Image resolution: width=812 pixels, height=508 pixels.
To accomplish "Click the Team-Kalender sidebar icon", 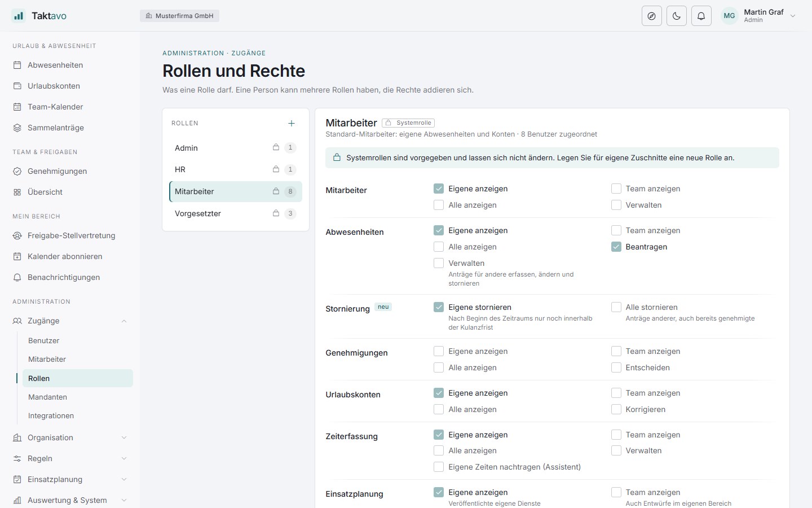I will tap(17, 107).
